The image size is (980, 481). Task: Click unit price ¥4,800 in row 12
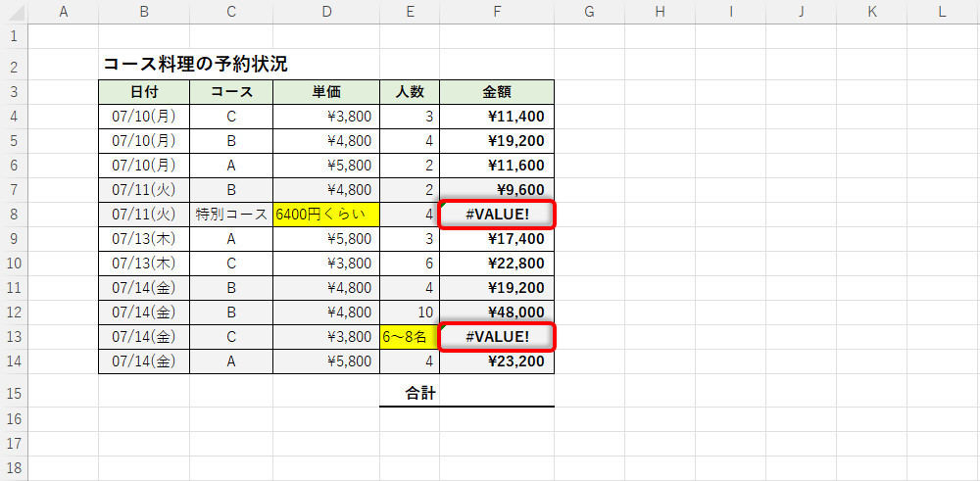click(x=326, y=313)
